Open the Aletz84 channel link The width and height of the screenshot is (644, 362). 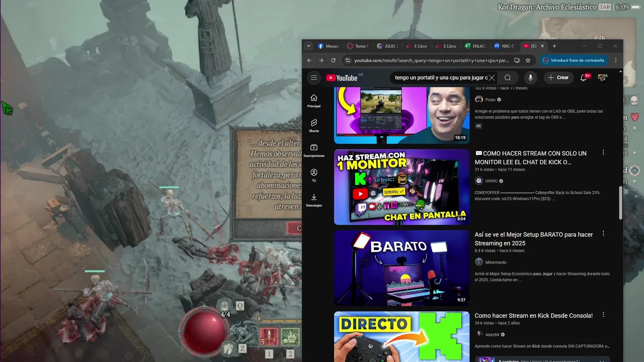(492, 334)
